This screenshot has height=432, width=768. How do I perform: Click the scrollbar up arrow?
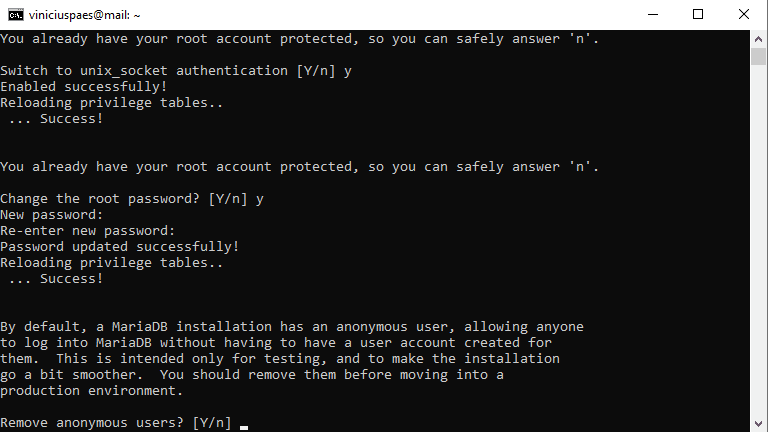[758, 39]
